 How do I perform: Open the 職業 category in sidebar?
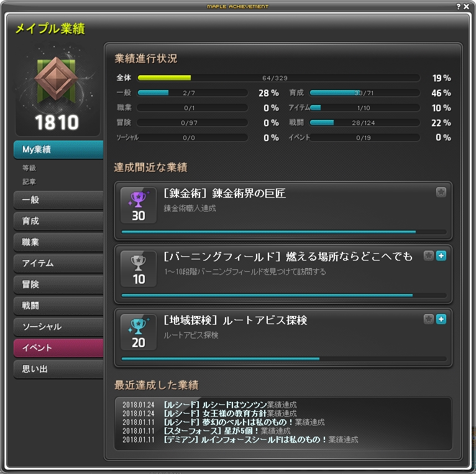(x=58, y=242)
